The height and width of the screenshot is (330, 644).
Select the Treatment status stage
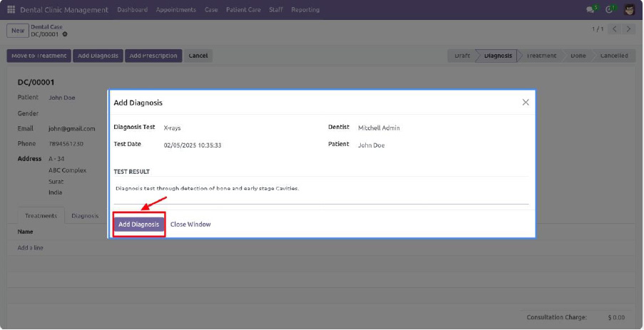tap(541, 56)
